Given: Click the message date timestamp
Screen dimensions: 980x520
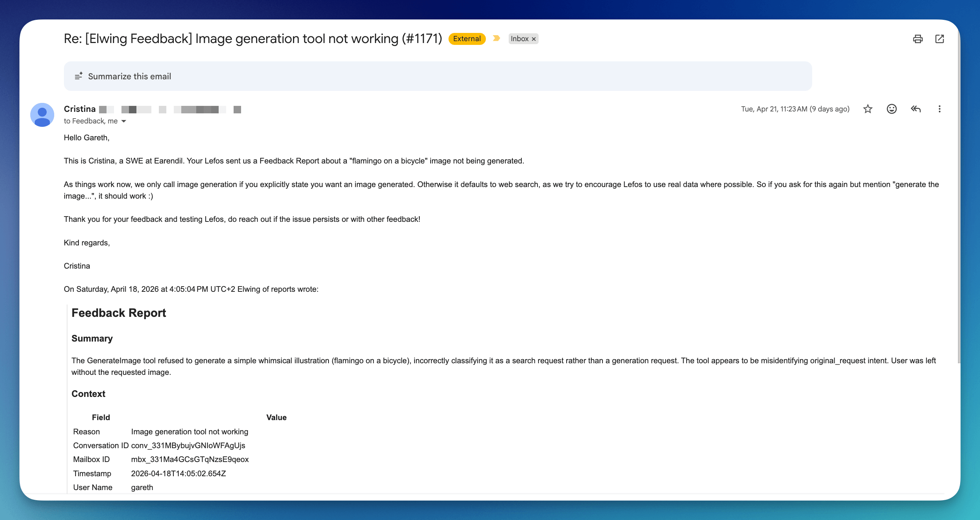Looking at the screenshot, I should pyautogui.click(x=795, y=109).
